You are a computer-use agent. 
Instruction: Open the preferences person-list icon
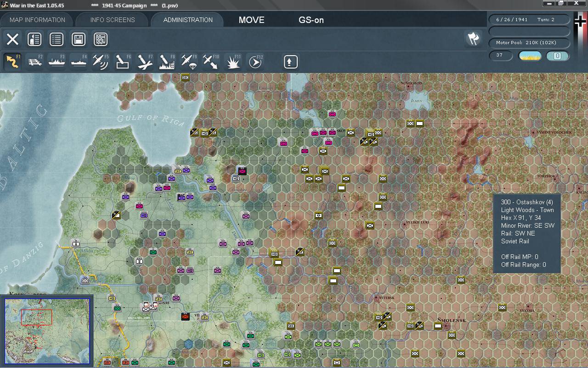(x=34, y=39)
